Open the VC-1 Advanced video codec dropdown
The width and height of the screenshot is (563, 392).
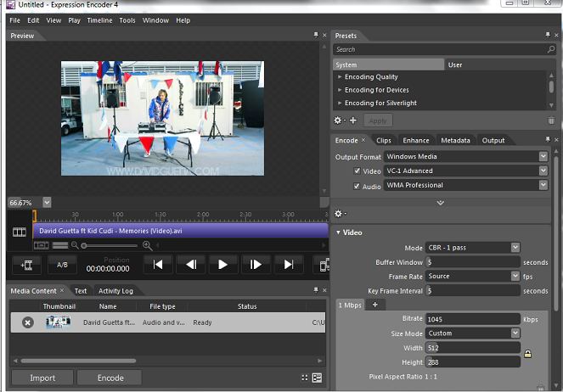click(x=543, y=171)
